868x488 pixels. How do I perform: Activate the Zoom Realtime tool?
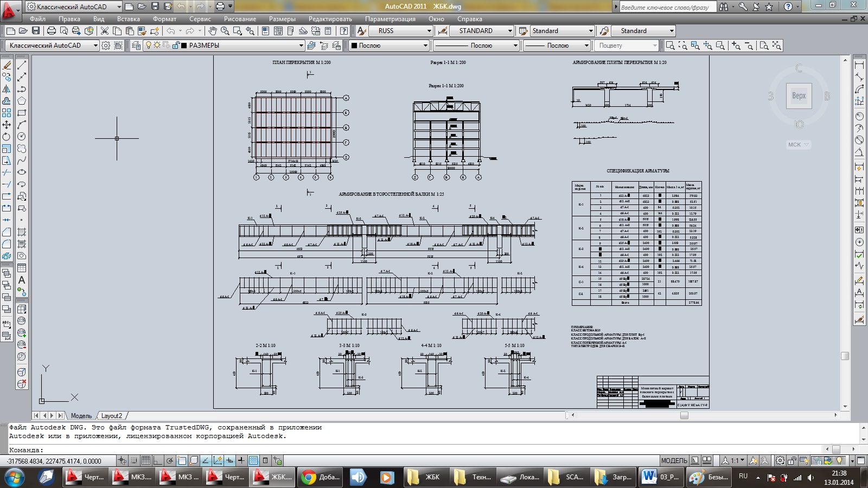click(x=225, y=31)
